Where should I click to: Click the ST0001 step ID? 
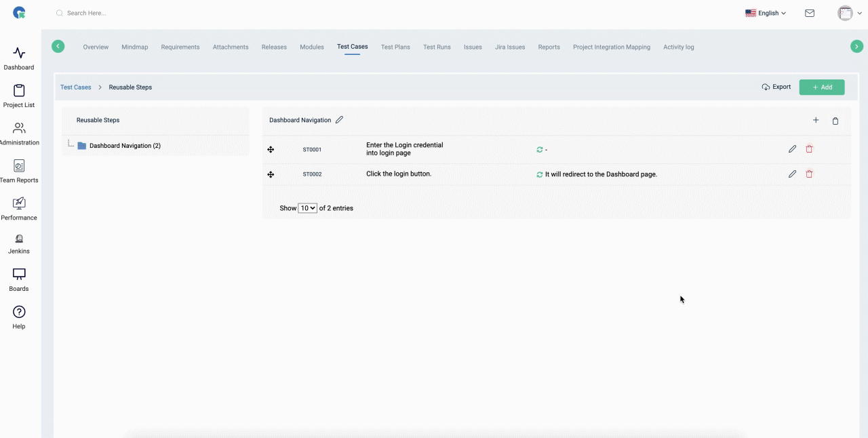coord(312,150)
